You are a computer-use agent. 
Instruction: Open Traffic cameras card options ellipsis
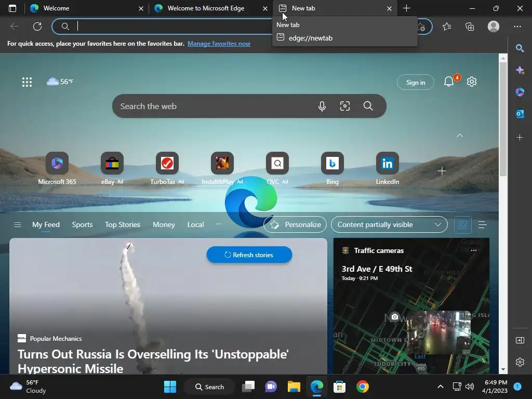[474, 250]
